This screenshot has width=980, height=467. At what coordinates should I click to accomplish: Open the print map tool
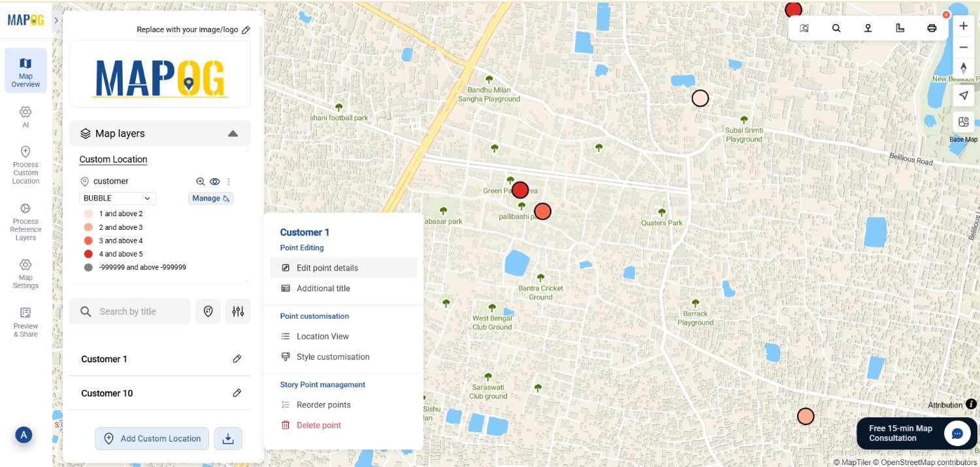click(932, 28)
